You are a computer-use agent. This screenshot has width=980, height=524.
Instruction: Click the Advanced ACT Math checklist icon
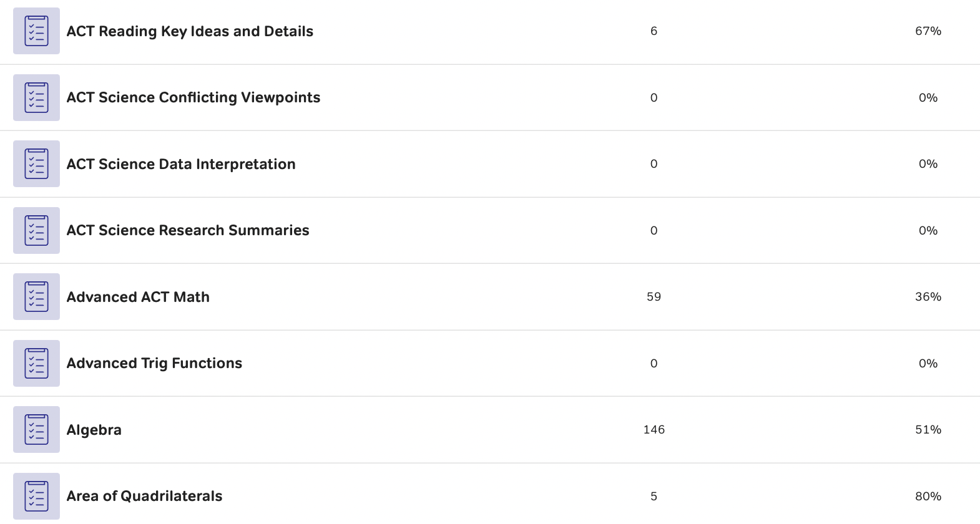(x=36, y=297)
